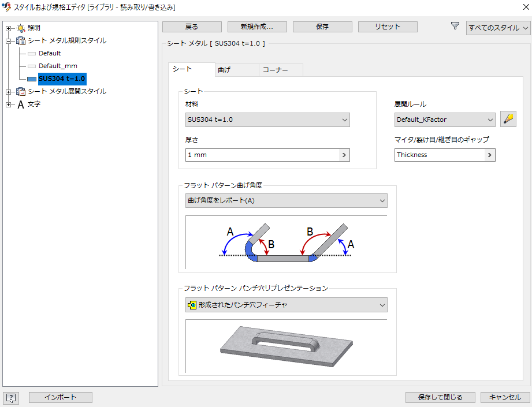Expand the 照明 tree node

coord(9,28)
